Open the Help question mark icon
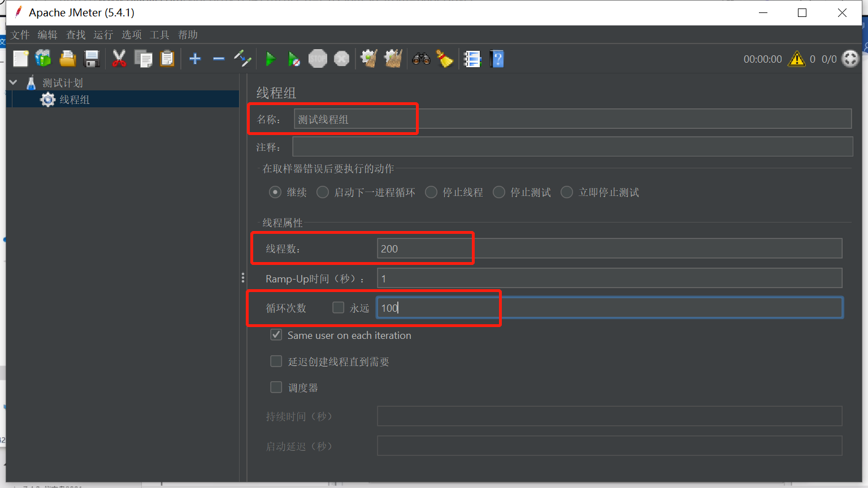Screen dimensions: 868x488 tap(497, 59)
